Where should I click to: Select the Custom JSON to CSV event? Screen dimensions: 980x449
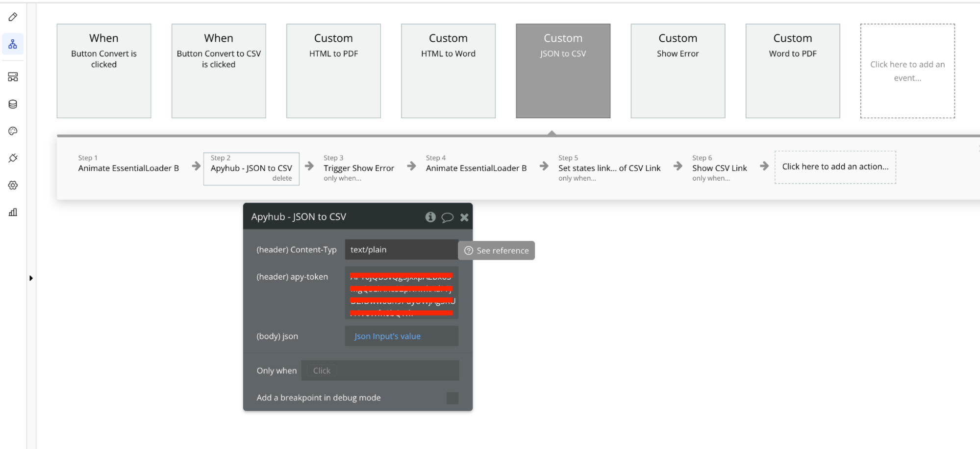pyautogui.click(x=563, y=71)
